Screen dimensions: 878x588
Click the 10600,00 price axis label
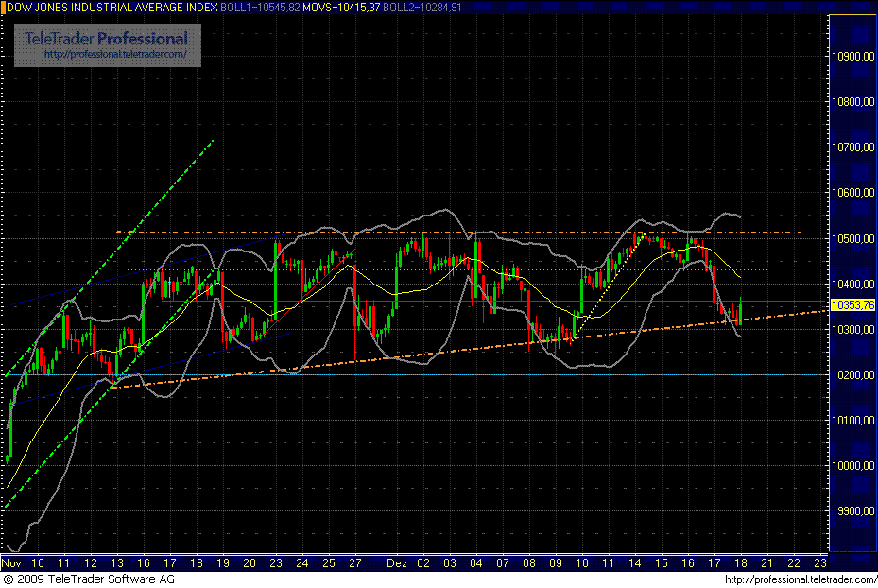[x=852, y=193]
